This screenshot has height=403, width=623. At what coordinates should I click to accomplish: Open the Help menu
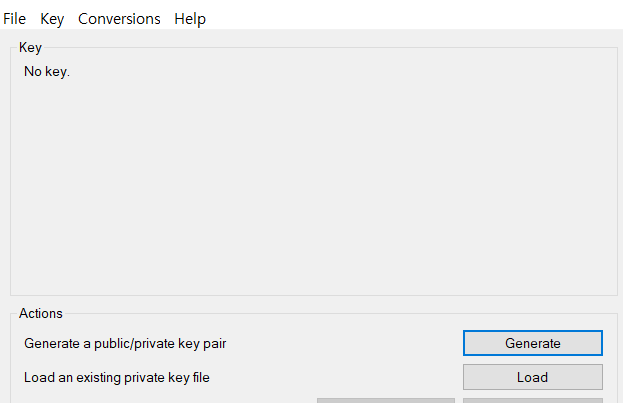click(x=190, y=19)
